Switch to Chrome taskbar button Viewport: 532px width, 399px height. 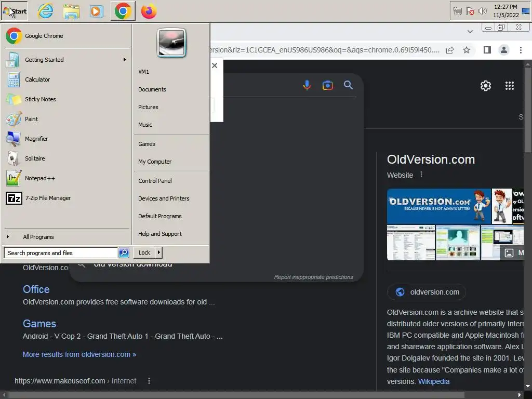(x=123, y=11)
